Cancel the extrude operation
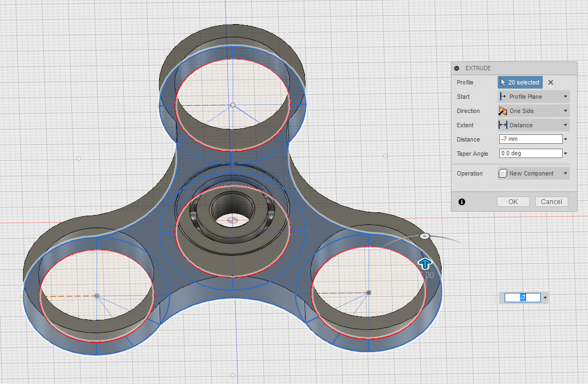This screenshot has width=588, height=384. [x=551, y=201]
